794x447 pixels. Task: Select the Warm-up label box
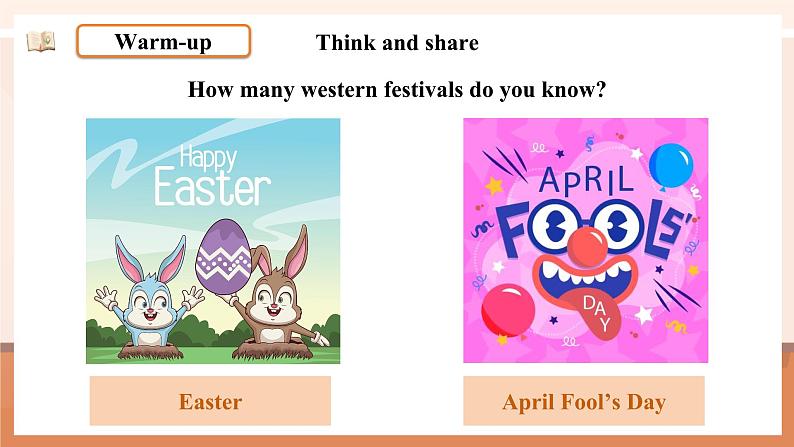click(164, 41)
